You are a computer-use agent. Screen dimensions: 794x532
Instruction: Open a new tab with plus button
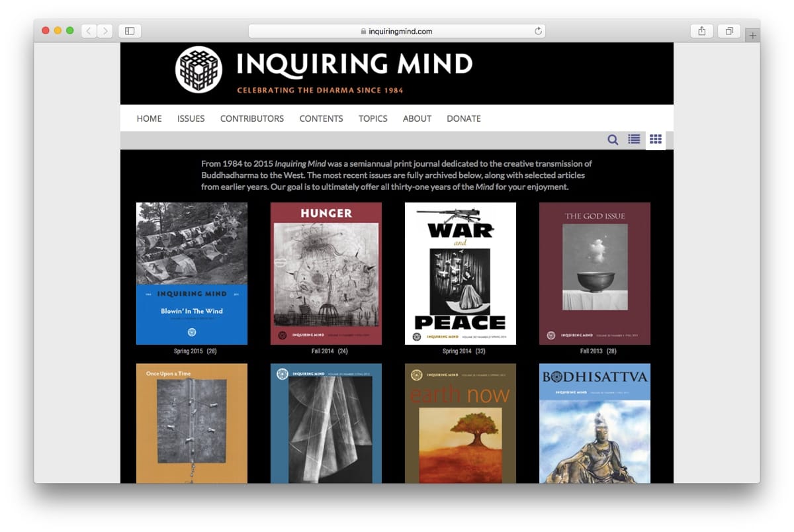coord(752,36)
